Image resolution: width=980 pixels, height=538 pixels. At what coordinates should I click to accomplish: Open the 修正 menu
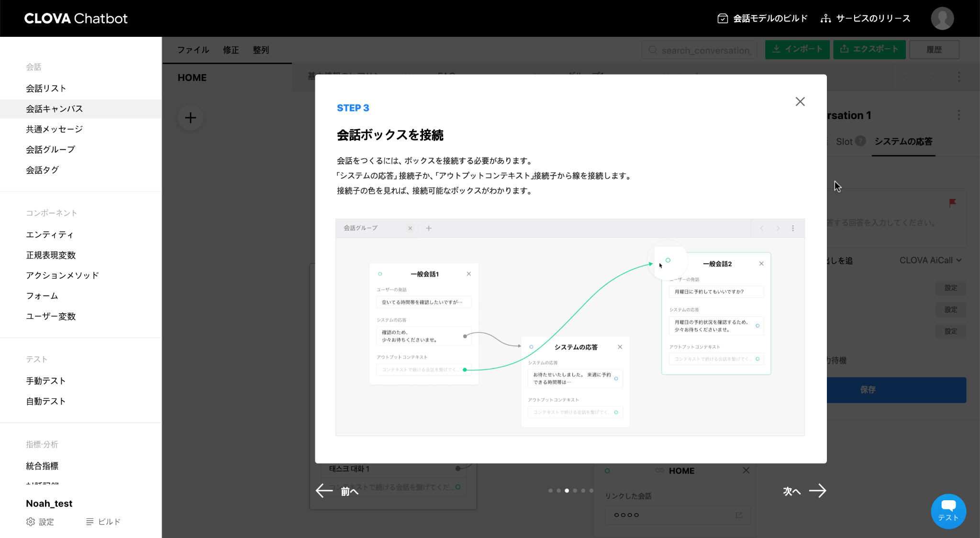231,50
